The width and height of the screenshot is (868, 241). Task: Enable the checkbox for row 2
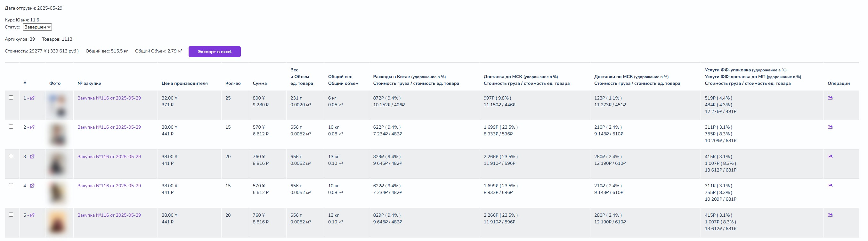click(11, 127)
